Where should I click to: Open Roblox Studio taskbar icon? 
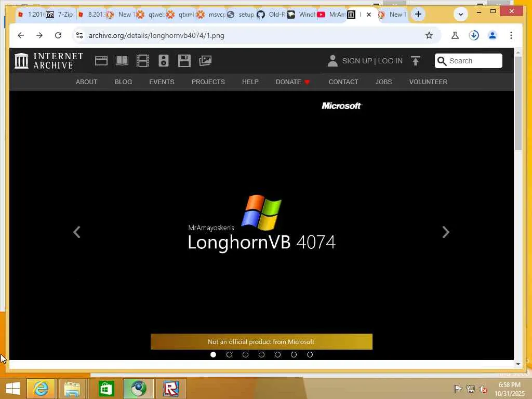point(170,389)
